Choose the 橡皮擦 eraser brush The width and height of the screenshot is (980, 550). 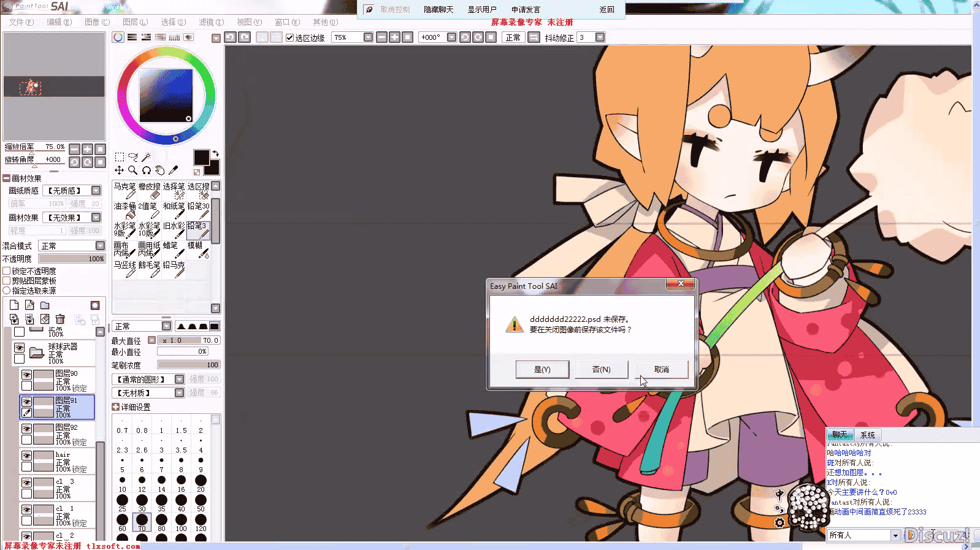point(149,191)
